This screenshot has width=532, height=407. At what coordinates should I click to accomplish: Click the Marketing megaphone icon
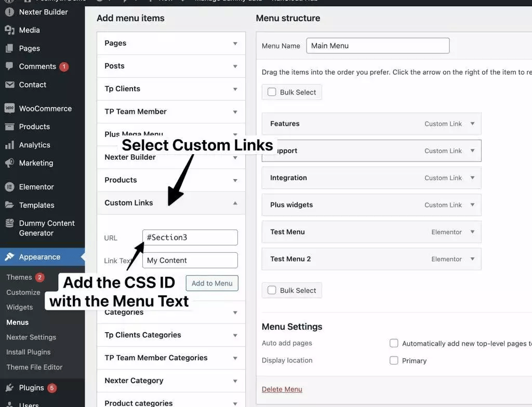[9, 163]
